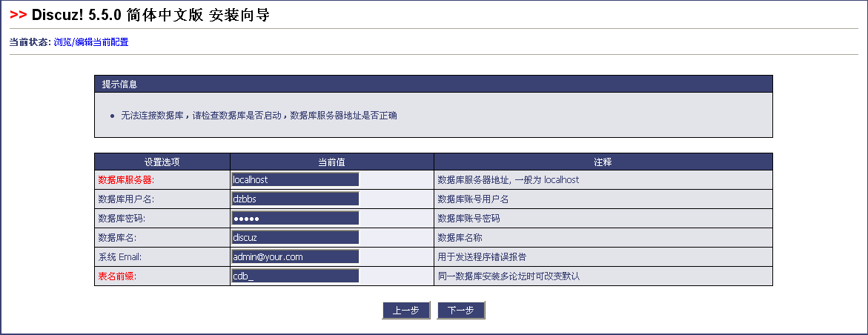
Task: Focus the database server field containing localhost
Action: (x=295, y=179)
